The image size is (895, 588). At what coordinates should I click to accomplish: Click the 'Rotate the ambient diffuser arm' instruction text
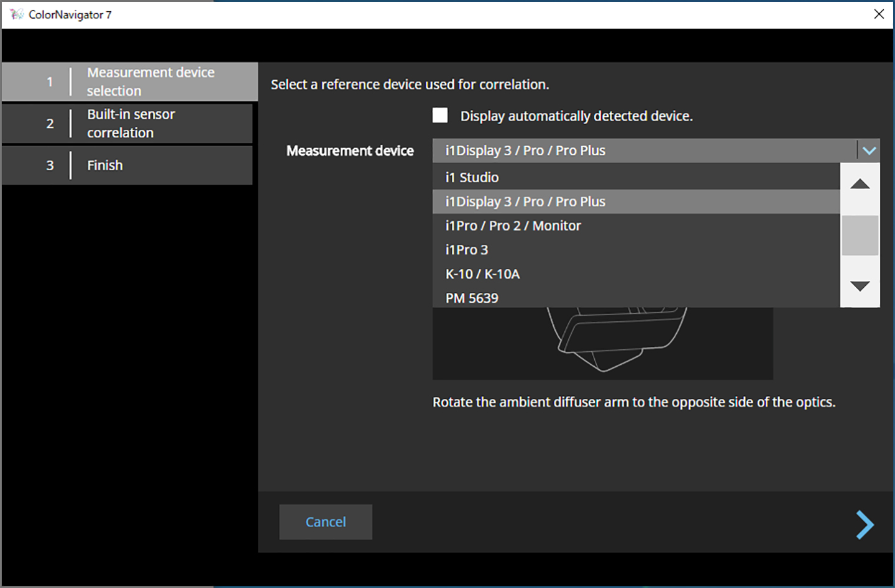coord(634,402)
